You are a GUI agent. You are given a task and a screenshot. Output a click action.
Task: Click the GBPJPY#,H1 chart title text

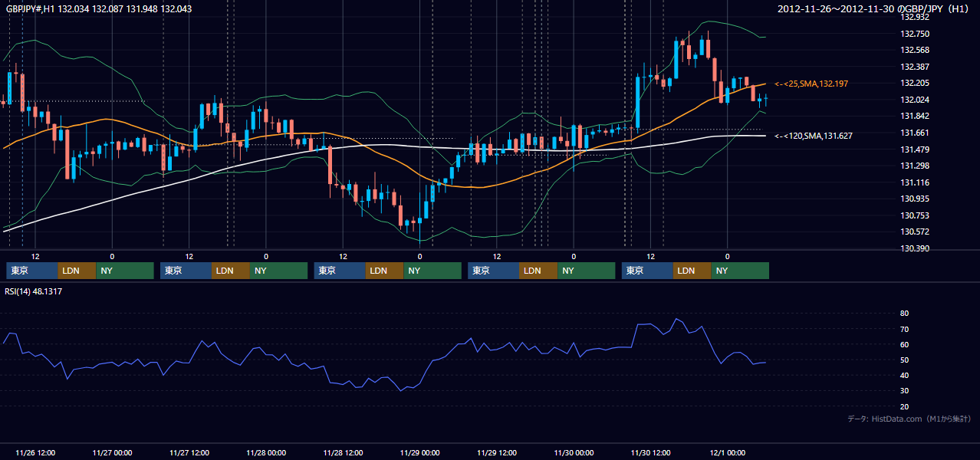(99, 9)
